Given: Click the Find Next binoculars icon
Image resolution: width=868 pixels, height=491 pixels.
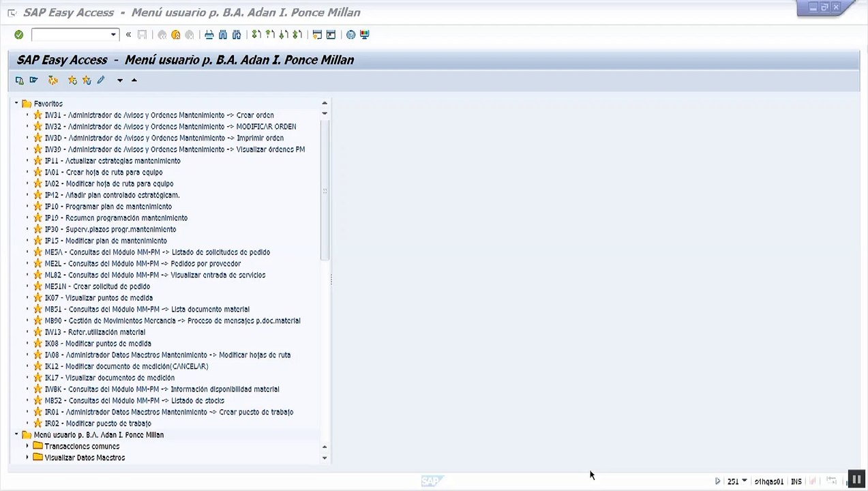Looking at the screenshot, I should pos(237,35).
